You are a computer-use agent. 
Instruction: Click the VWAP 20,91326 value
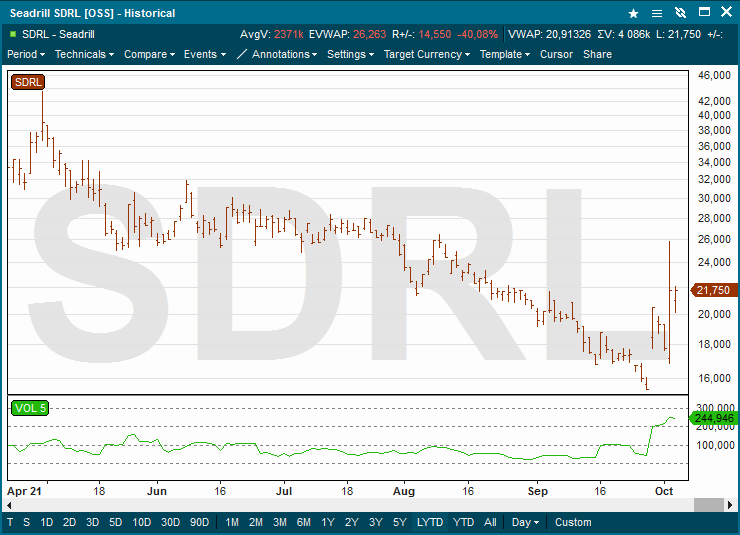(568, 34)
